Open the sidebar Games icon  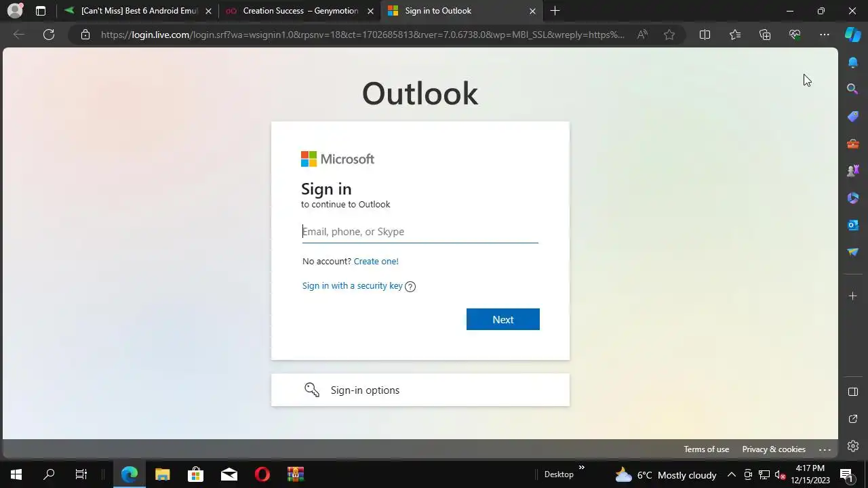853,171
